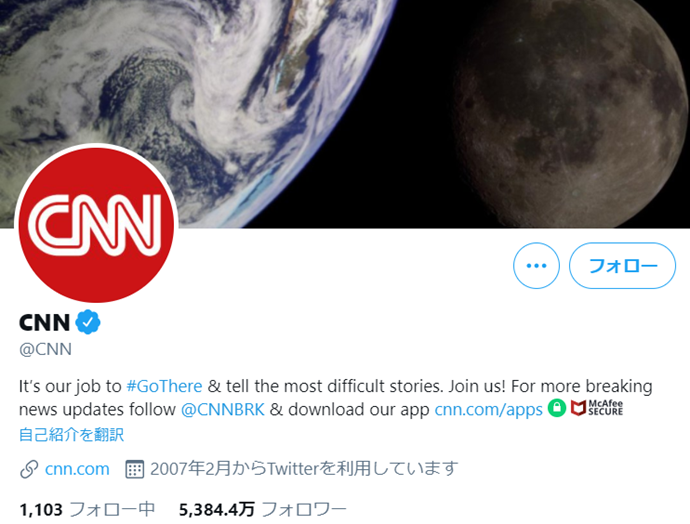The image size is (690, 524).
Task: Open the CNN profile avatar logo
Action: coord(96,225)
